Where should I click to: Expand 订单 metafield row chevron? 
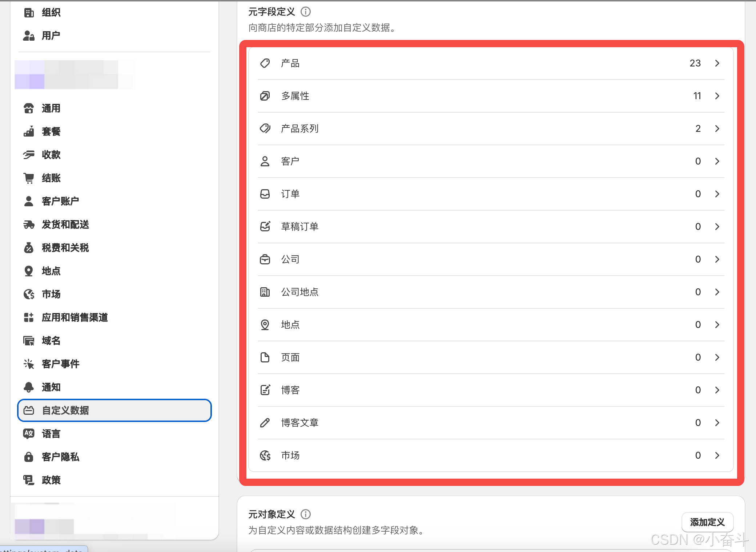point(717,194)
